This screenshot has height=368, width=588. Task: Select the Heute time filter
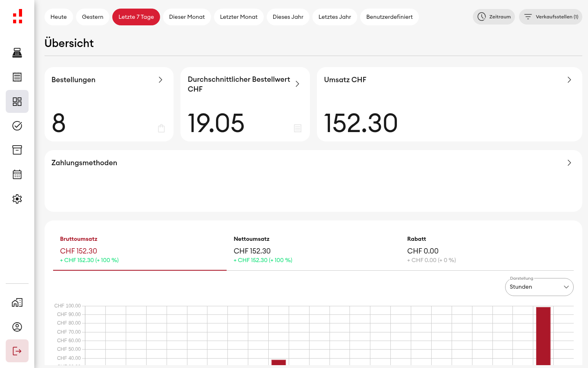[59, 17]
